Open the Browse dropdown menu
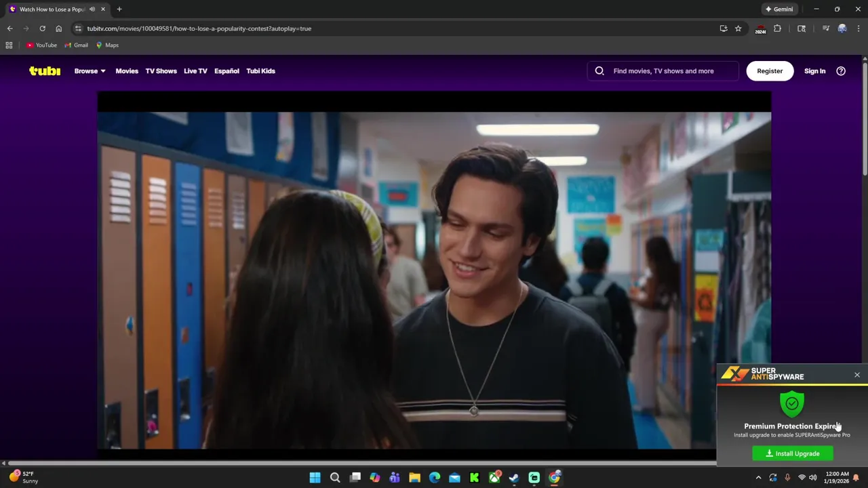Viewport: 868px width, 488px height. click(90, 70)
